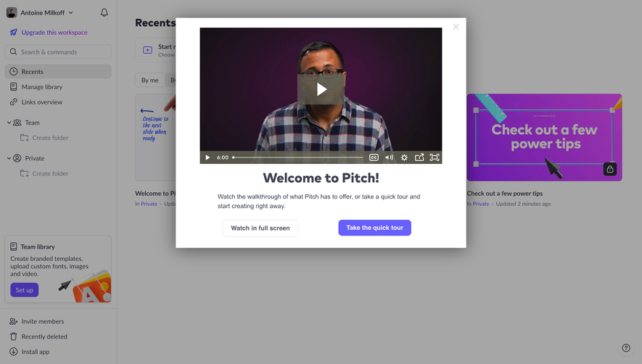Click the 6:00 video duration label
642x364 pixels.
[x=223, y=157]
